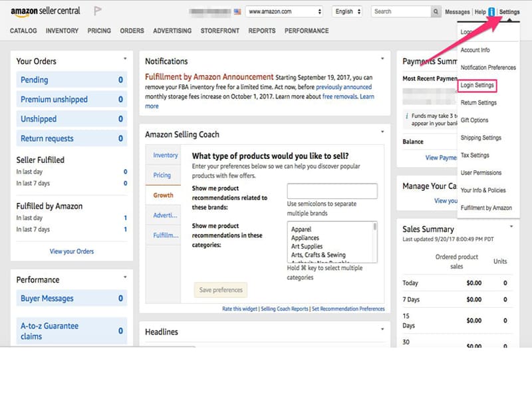Open Return requests row
The width and height of the screenshot is (532, 399).
(72, 138)
